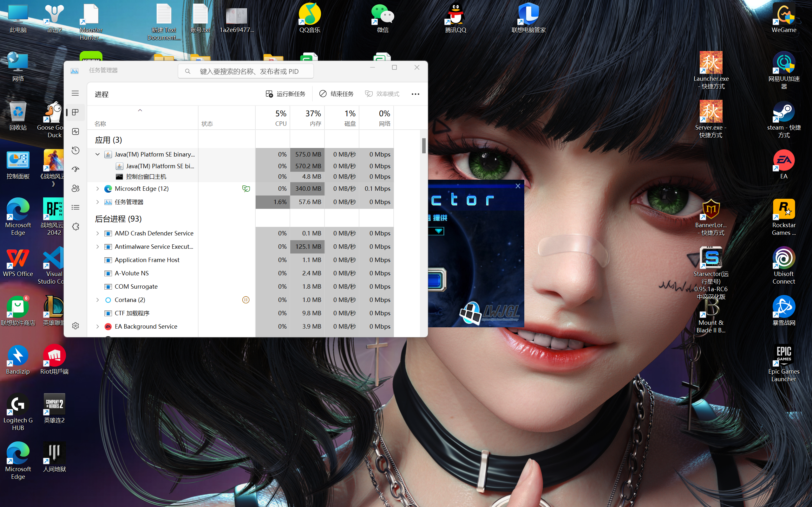Toggle the hamburger navigation menu
This screenshot has height=507, width=812.
tap(75, 93)
